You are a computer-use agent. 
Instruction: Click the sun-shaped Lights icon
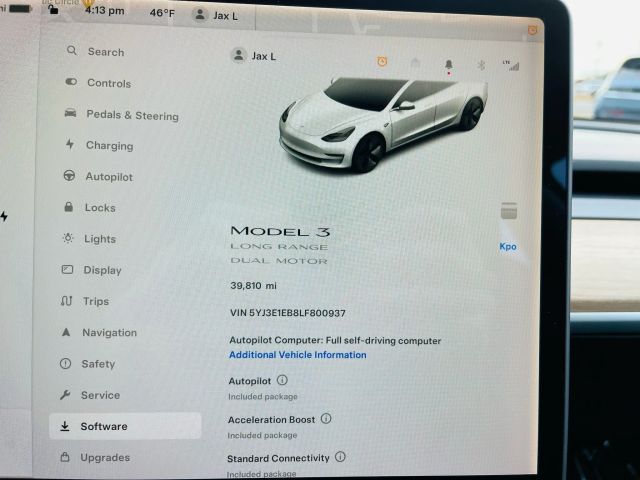click(x=68, y=238)
